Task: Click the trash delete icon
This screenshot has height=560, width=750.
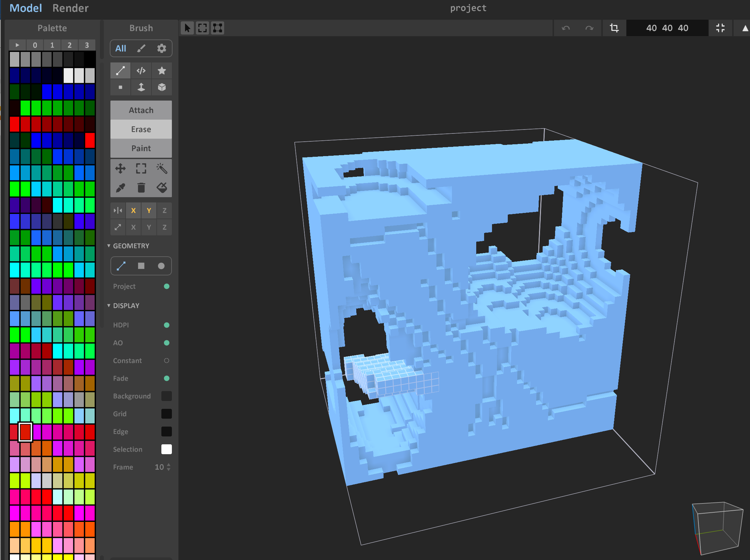Action: pos(141,187)
